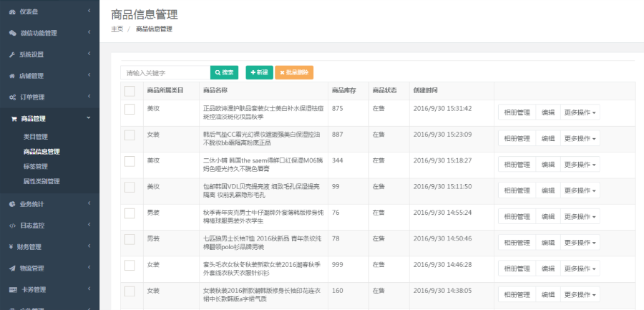Check the row created 2016/9/30 15:31:42
The image size is (644, 310).
[x=130, y=109]
